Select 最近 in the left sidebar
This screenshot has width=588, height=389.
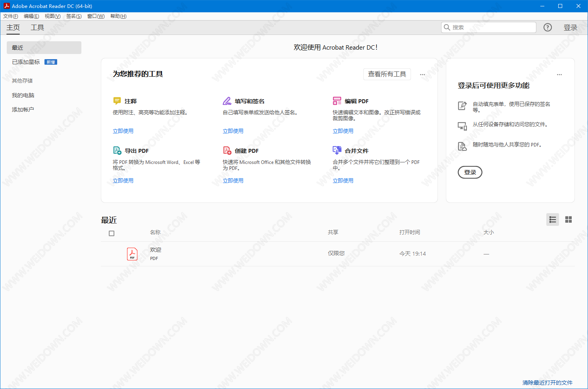tap(44, 48)
